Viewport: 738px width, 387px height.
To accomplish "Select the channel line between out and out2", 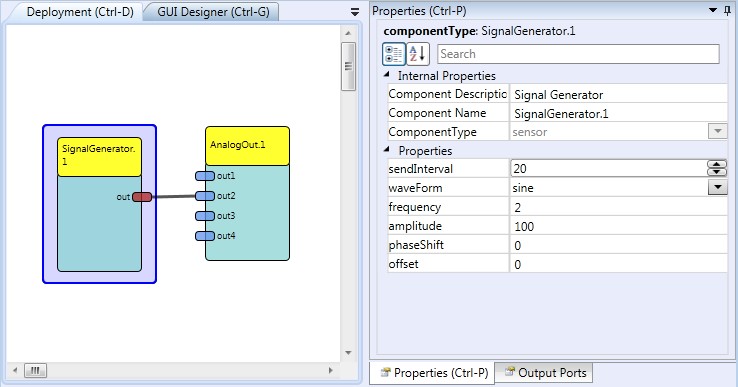I will click(174, 196).
